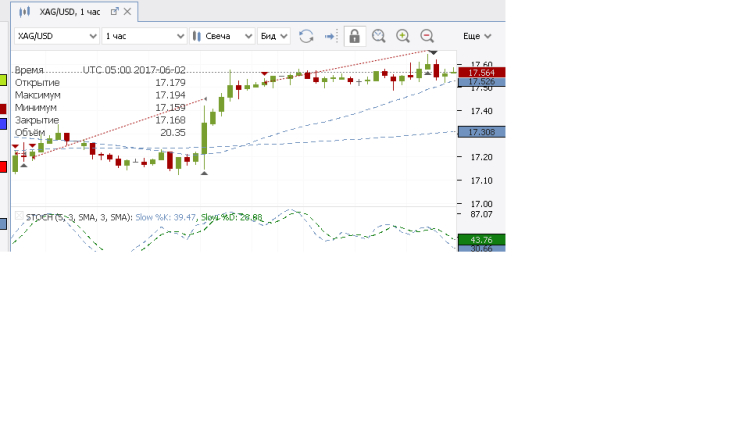Image resolution: width=750 pixels, height=422 pixels.
Task: Click the blue 30.66 stochastic value label
Action: [481, 249]
